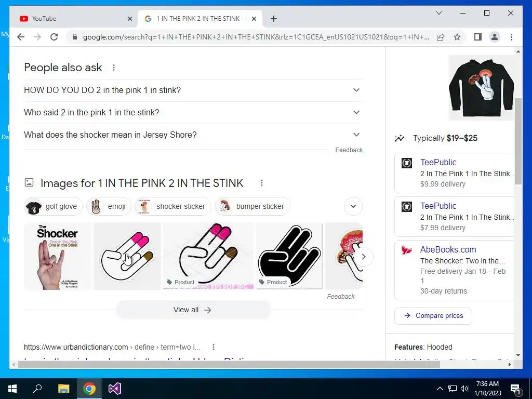This screenshot has width=532, height=399.
Task: Select the bumper sticker chip
Action: (252, 206)
